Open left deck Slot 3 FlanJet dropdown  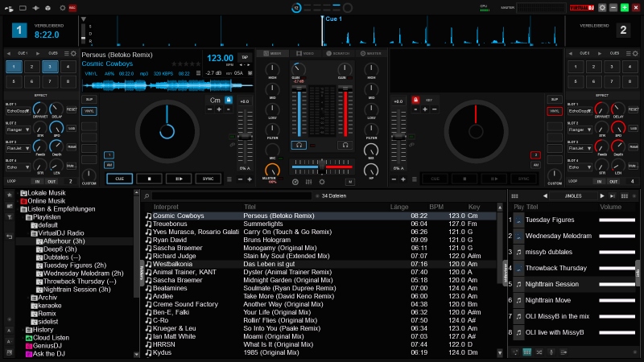coord(18,148)
